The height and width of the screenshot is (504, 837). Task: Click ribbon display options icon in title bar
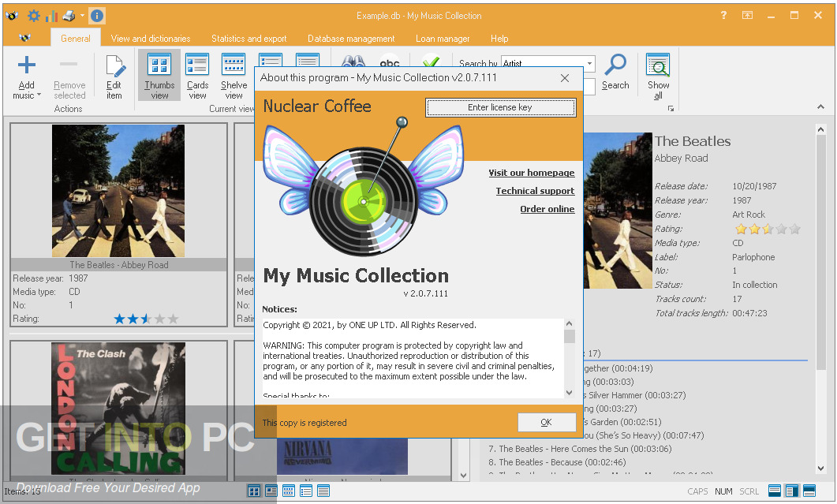point(747,16)
